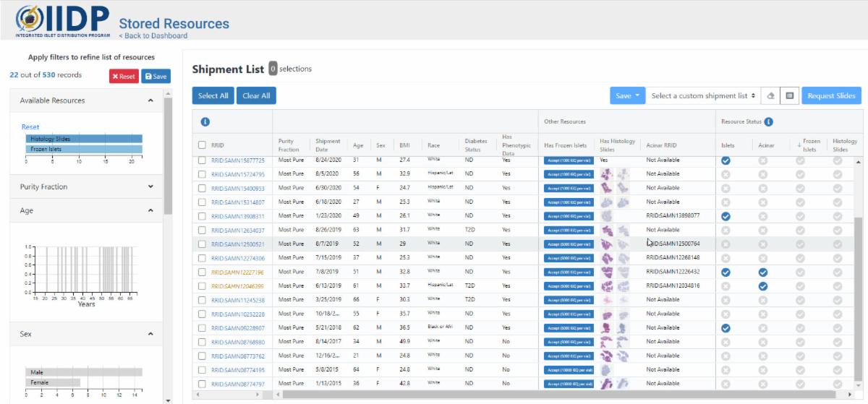Click the info icon above RRID column

point(205,122)
